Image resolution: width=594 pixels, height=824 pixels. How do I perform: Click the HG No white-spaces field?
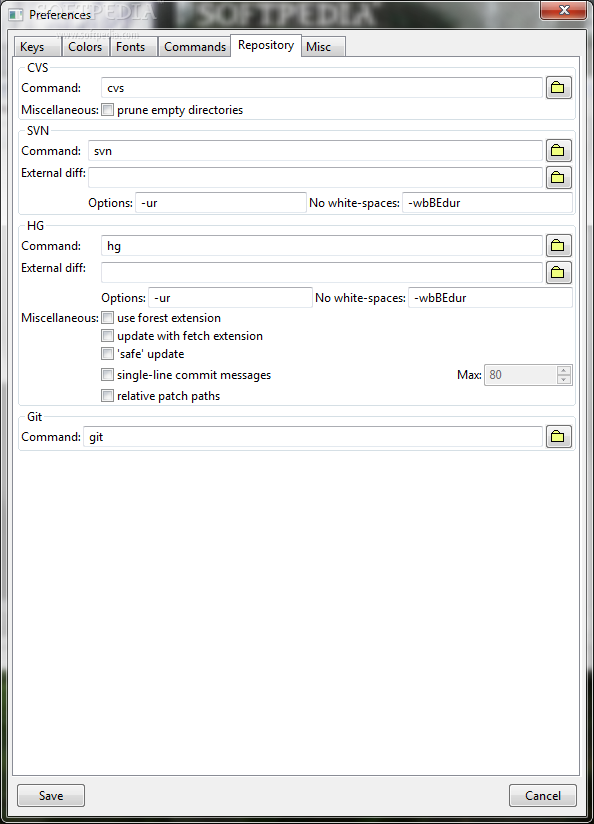pos(490,297)
